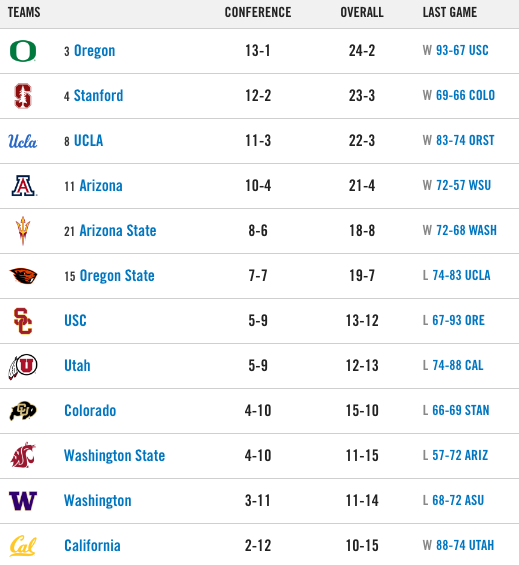Screen dimensions: 519x565
Task: Click the Oregon State beaver logo
Action: pyautogui.click(x=23, y=276)
